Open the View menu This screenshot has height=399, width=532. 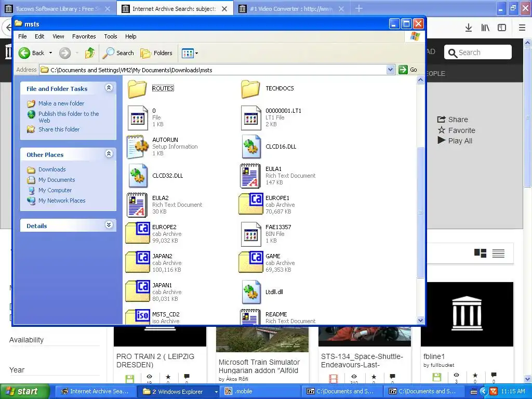point(58,36)
